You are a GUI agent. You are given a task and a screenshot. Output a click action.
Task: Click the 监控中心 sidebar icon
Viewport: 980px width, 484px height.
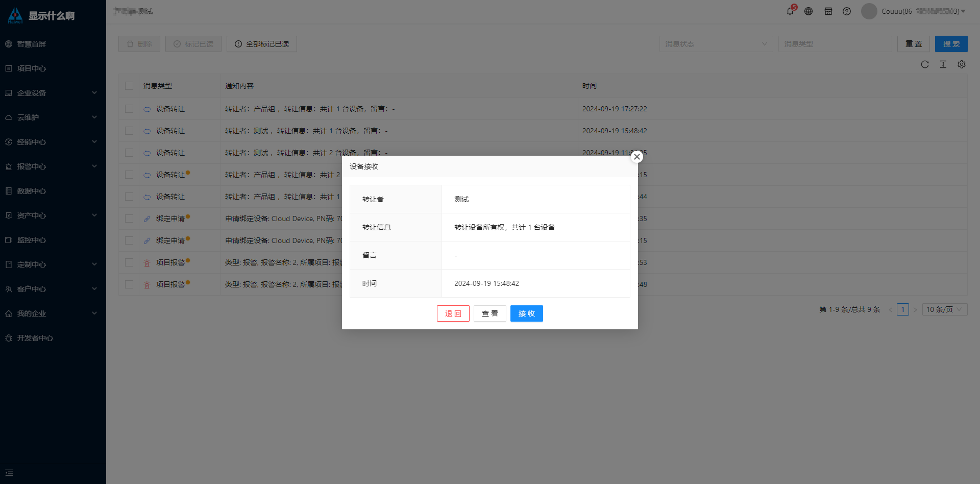point(9,240)
